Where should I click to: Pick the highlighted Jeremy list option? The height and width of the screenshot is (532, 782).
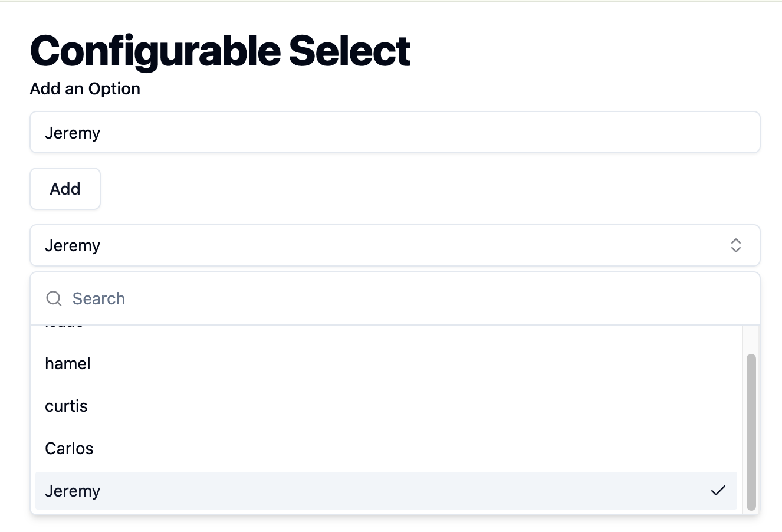pyautogui.click(x=386, y=491)
